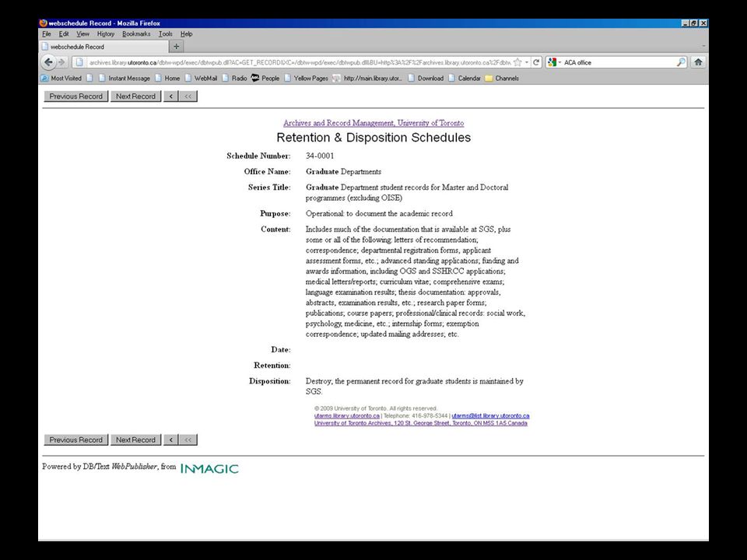
Task: Open the People bookmark
Action: (265, 78)
